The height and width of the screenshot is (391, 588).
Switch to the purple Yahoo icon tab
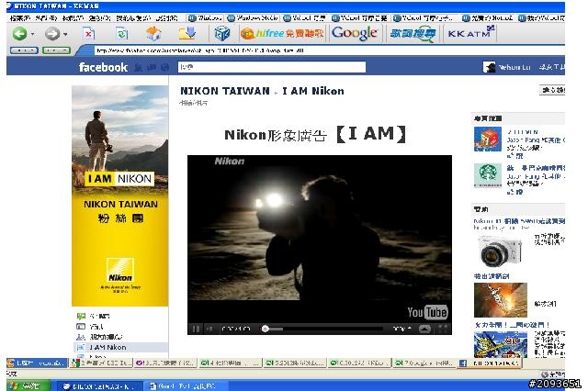165,363
